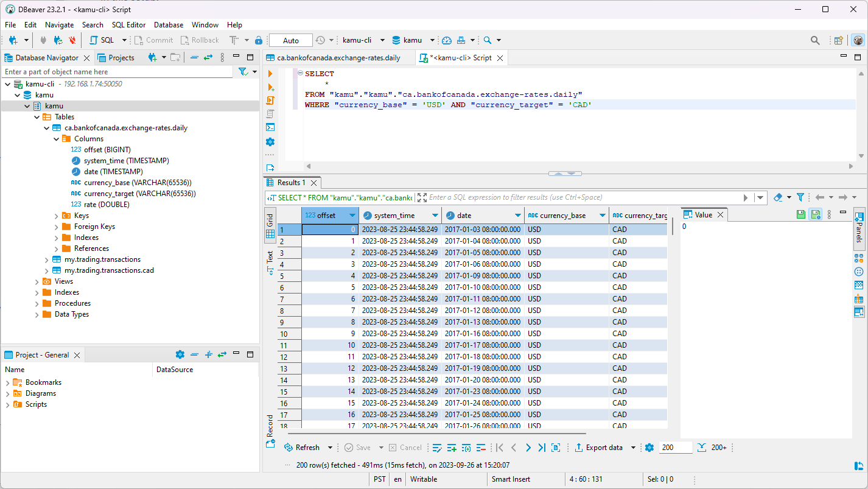Click the Execute SQL statement arrow icon

[x=270, y=74]
